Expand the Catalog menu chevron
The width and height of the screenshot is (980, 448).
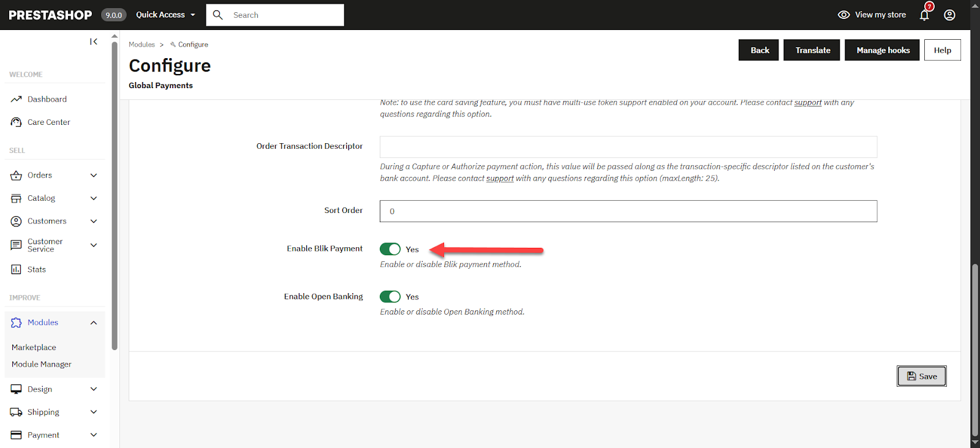coord(94,198)
